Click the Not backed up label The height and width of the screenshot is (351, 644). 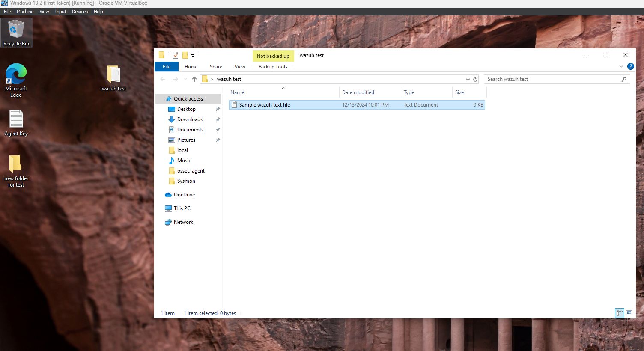(273, 56)
